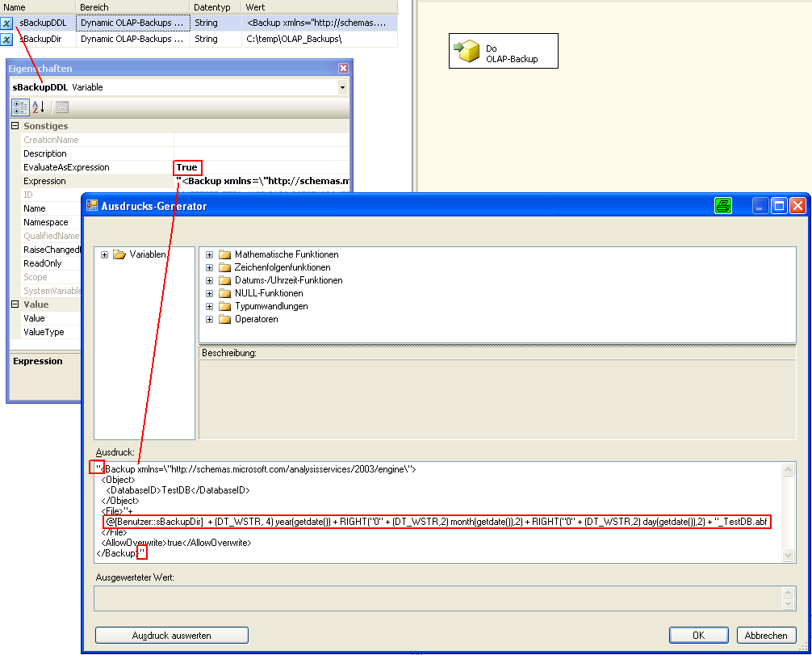The height and width of the screenshot is (655, 812).
Task: Switch properties to categorized view
Action: click(20, 107)
